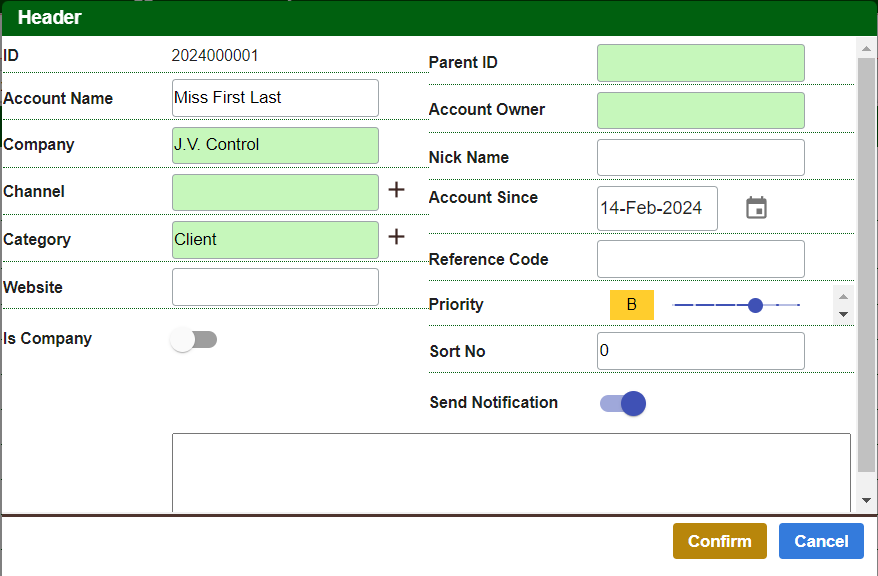Screen dimensions: 878x576
Task: Click the yellow Priority B badge
Action: tap(631, 305)
